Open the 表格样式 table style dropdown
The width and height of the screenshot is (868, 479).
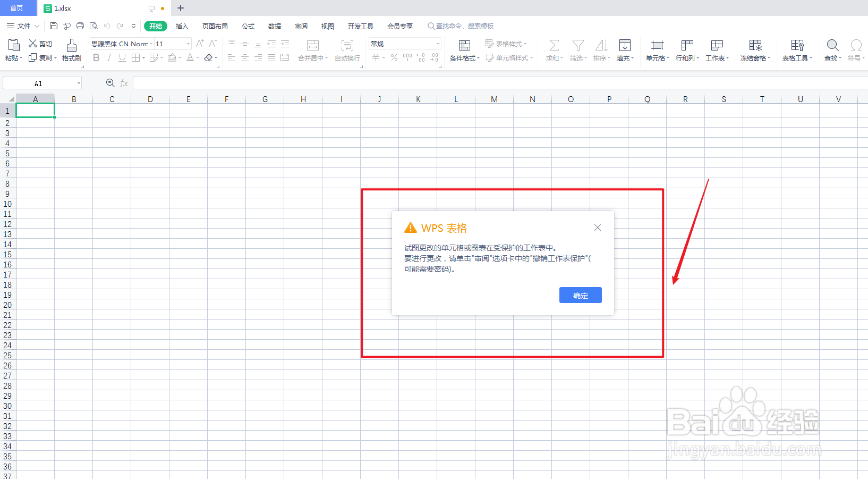pos(506,44)
